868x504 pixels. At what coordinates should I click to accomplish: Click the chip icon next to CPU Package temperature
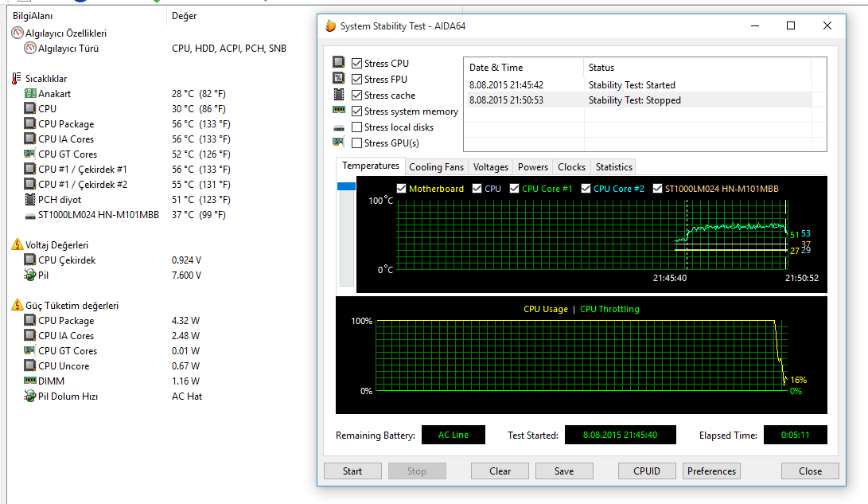30,123
